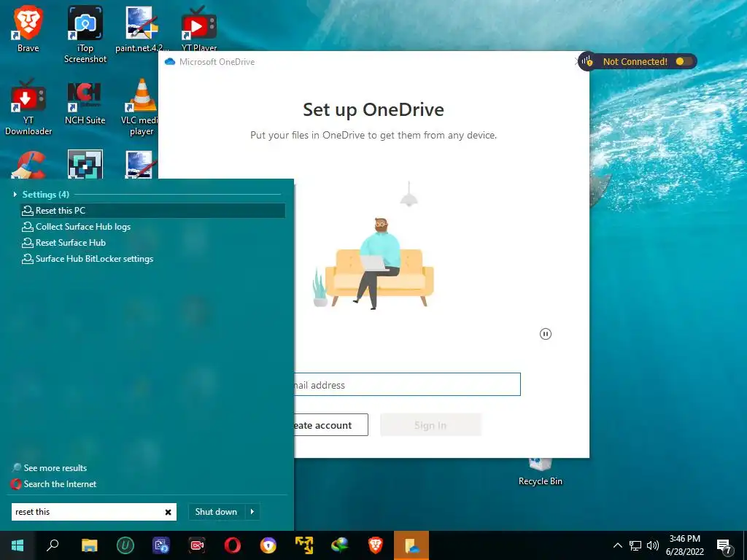Launch Opera from the taskbar
Screen dimensions: 747x560
tap(233, 545)
